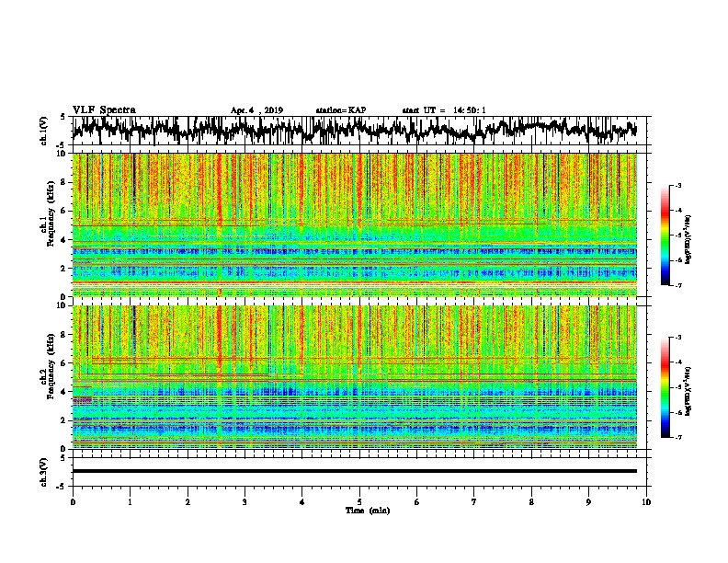The width and height of the screenshot is (728, 563).
Task: Select the date text "Apr. 4 , 2019"
Action: point(256,110)
